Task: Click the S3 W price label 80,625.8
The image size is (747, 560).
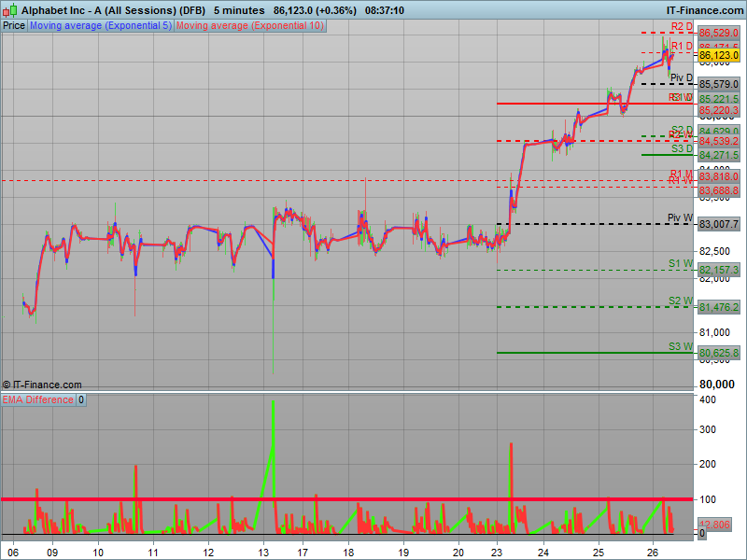Action: click(x=719, y=353)
